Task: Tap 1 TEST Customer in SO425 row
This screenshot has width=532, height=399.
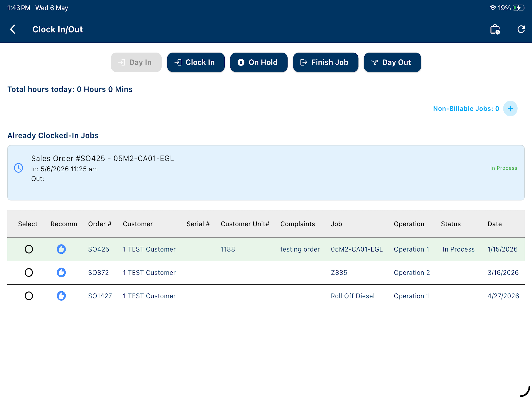Action: coord(149,249)
